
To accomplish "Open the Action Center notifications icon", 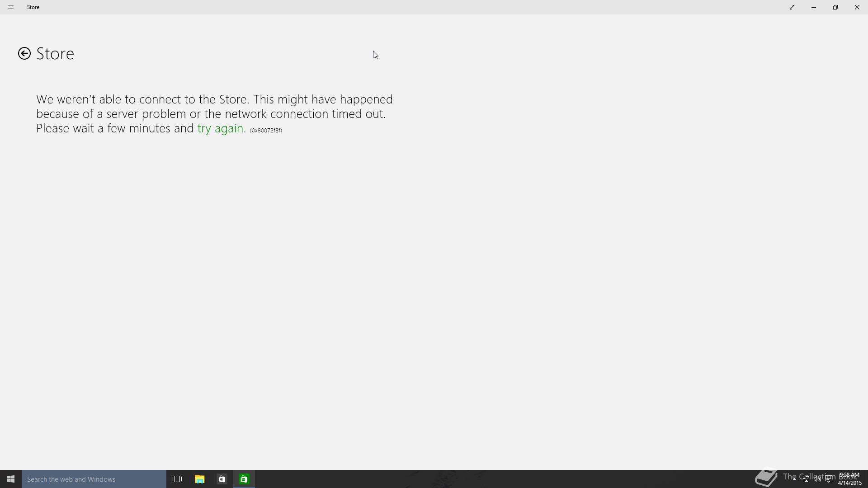I will (x=829, y=479).
